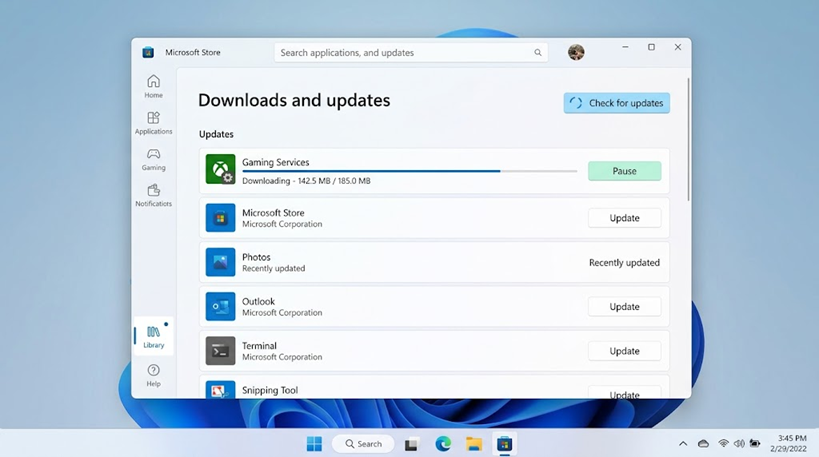This screenshot has width=819, height=457.
Task: Click the Outlook app icon
Action: [220, 307]
